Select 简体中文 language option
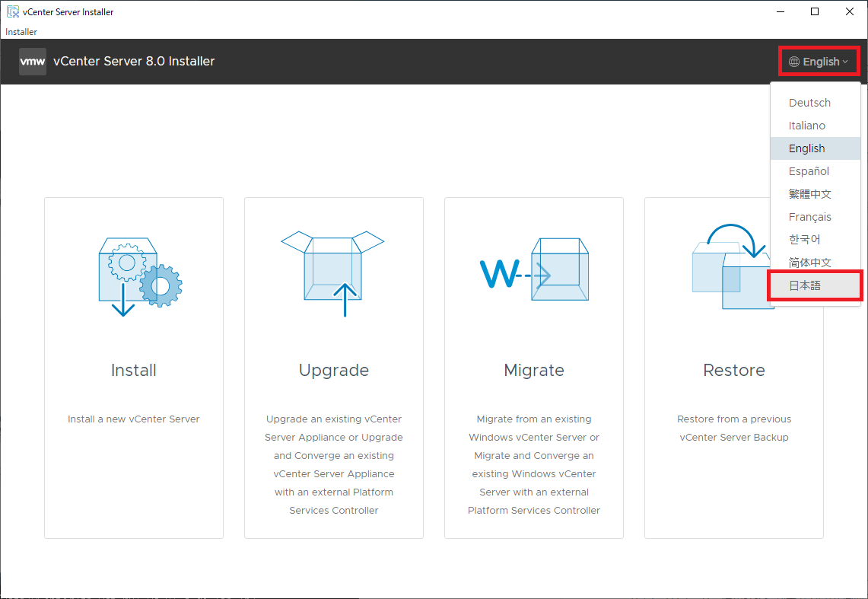The image size is (868, 599). [816, 263]
